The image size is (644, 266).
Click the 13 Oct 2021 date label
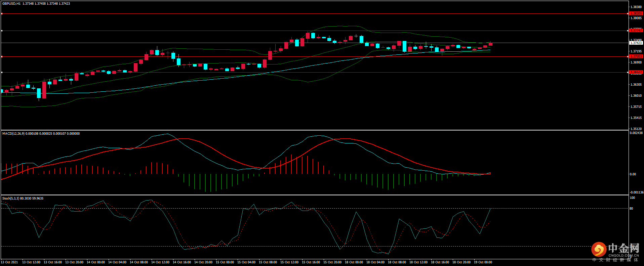click(x=9, y=262)
